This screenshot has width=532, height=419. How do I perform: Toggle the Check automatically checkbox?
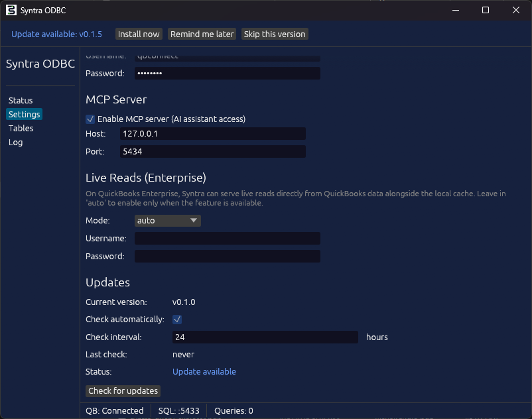(177, 319)
